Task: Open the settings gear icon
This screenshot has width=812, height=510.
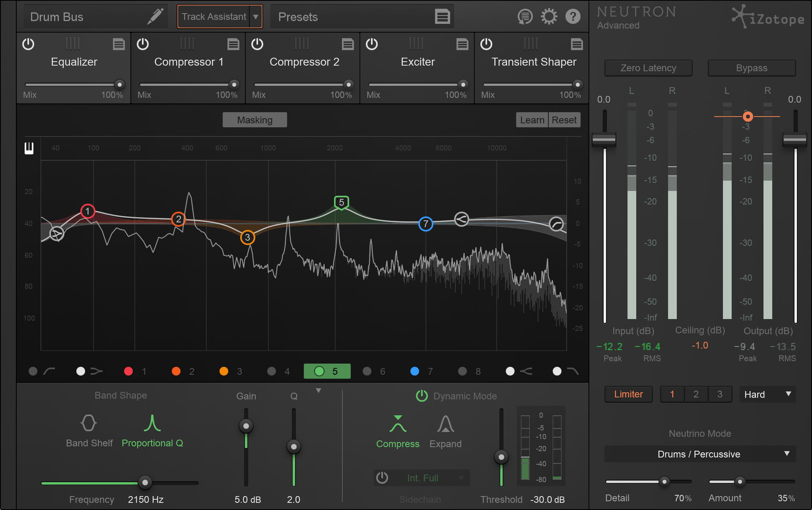Action: coord(549,17)
